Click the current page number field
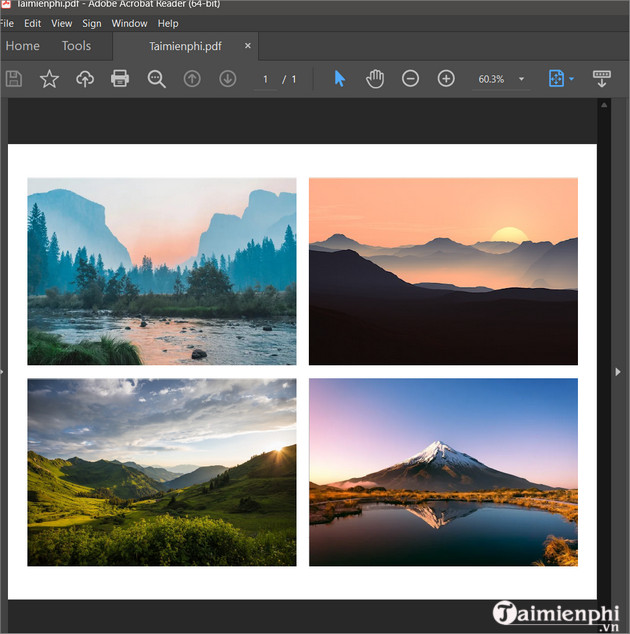Screen dimensions: 630x634 pyautogui.click(x=265, y=79)
